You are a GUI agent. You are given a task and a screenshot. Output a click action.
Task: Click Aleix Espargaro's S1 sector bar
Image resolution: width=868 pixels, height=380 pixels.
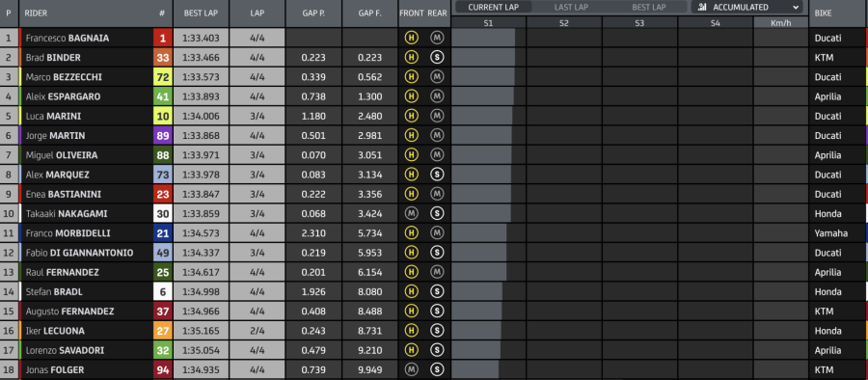coord(483,96)
